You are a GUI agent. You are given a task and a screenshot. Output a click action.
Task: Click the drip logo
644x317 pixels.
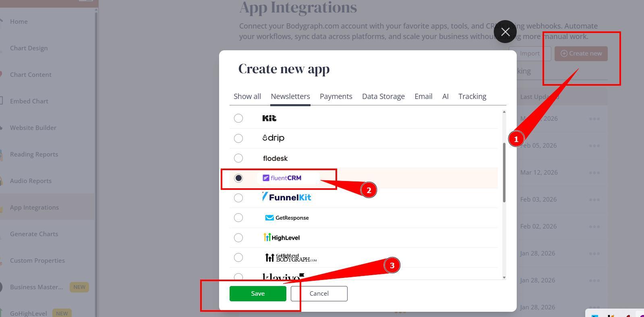coord(273,138)
